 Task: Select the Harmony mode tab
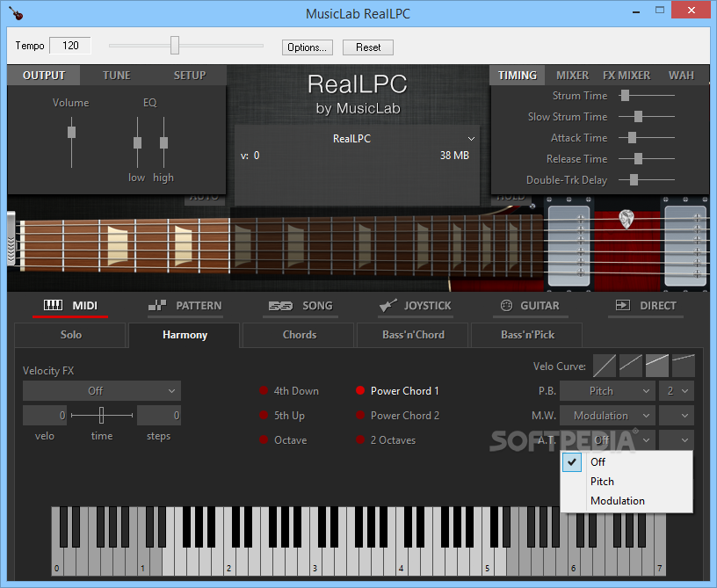point(185,335)
